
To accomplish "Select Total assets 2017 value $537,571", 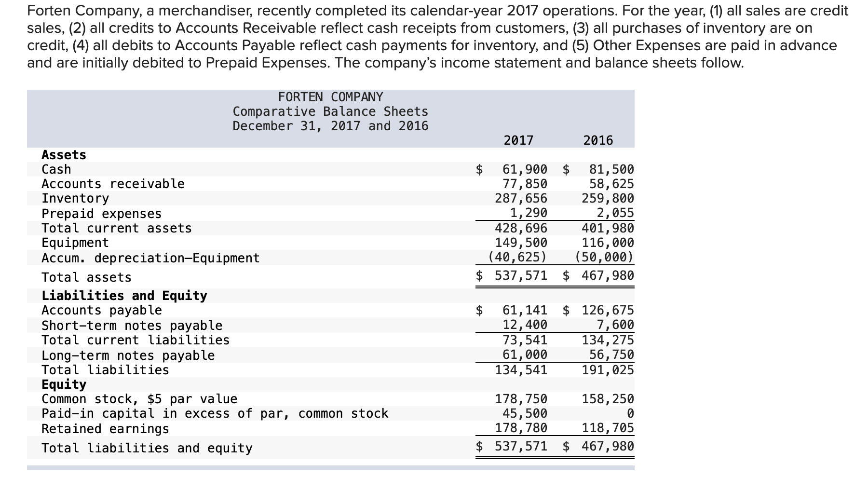I will tap(512, 275).
